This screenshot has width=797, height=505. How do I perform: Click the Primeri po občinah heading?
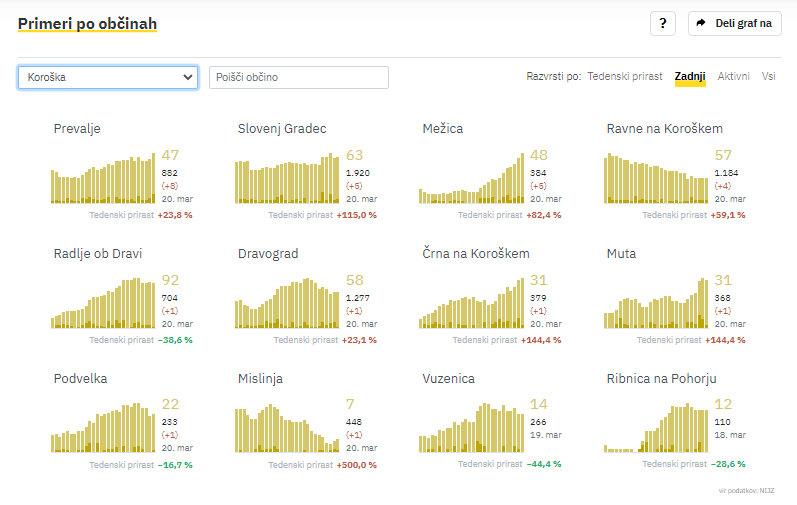pyautogui.click(x=87, y=23)
